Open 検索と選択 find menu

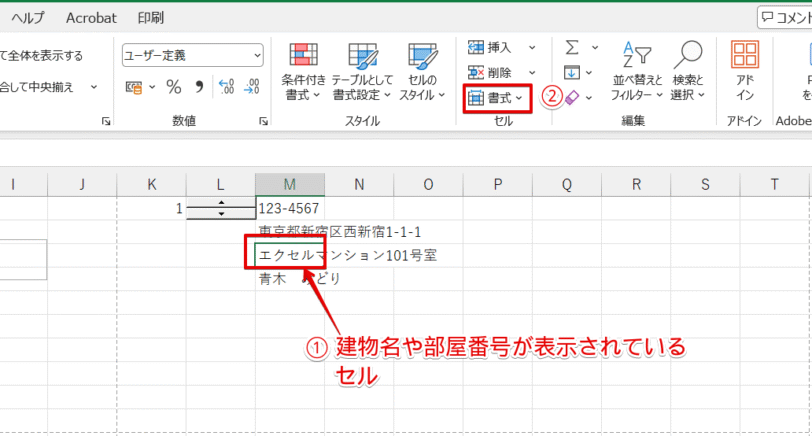click(x=688, y=71)
